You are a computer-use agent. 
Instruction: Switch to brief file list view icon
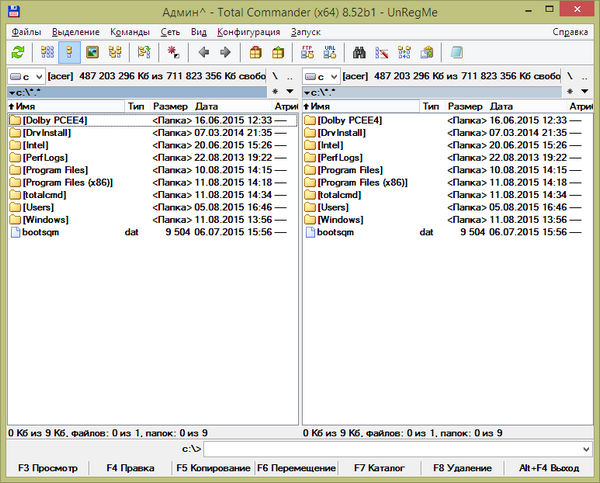47,52
